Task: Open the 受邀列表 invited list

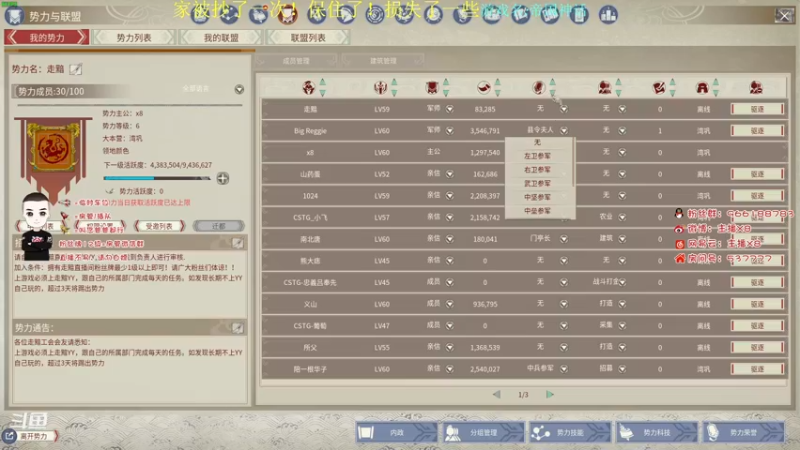Action: point(159,226)
